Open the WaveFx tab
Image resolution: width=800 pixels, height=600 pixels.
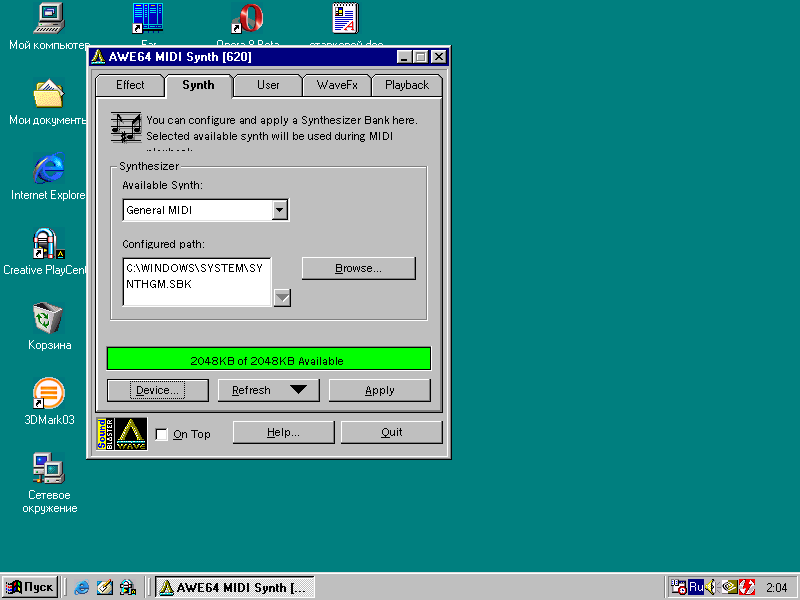click(337, 85)
